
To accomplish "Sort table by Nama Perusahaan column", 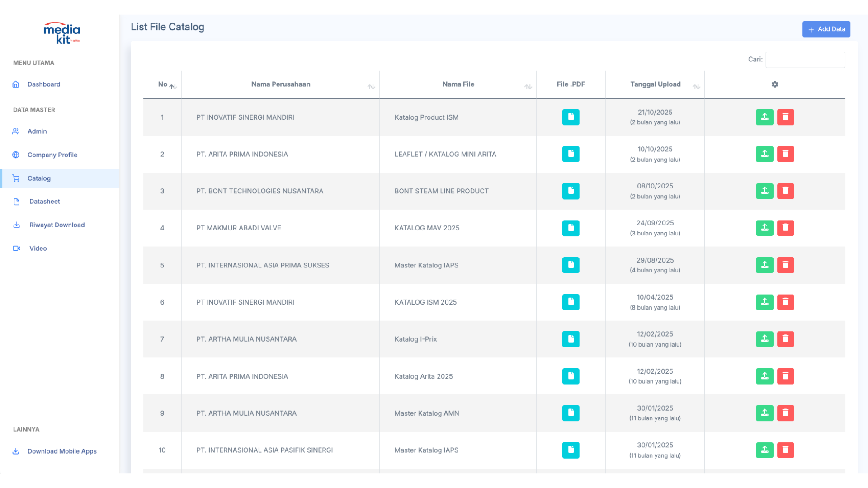I will tap(280, 84).
